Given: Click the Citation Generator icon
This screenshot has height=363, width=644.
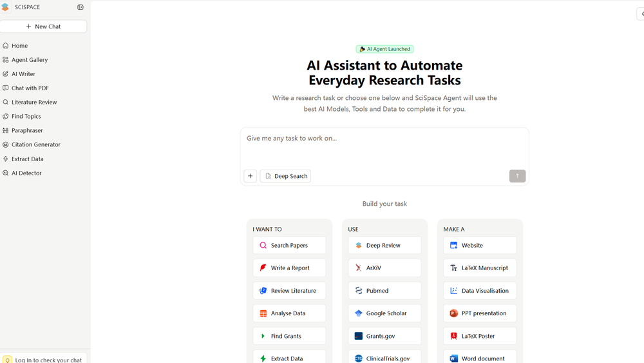Looking at the screenshot, I should click(x=5, y=144).
